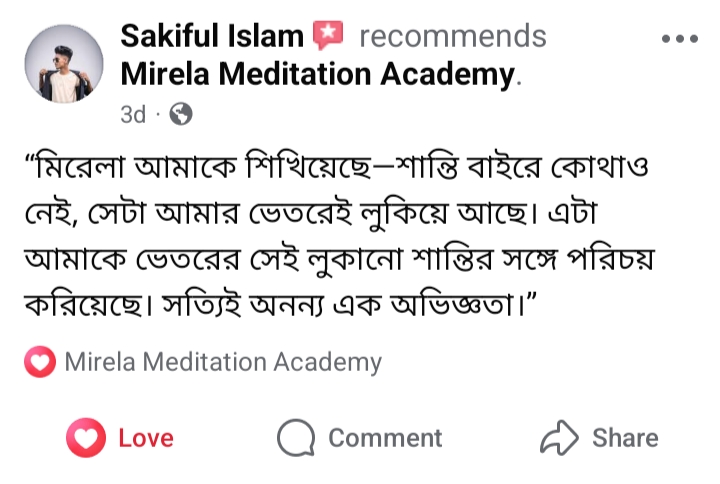720x484 pixels.
Task: Click the Share arrow icon
Action: pyautogui.click(x=558, y=438)
